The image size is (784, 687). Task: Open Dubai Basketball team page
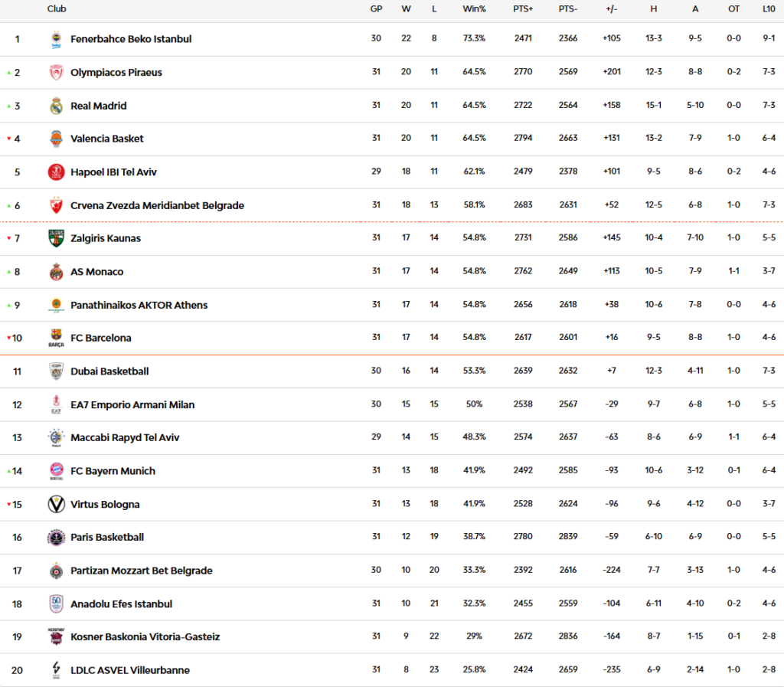pyautogui.click(x=109, y=371)
